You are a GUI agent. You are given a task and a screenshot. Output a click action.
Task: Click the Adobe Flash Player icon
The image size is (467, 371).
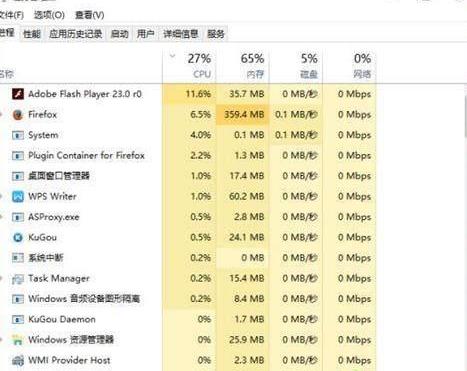pyautogui.click(x=18, y=94)
